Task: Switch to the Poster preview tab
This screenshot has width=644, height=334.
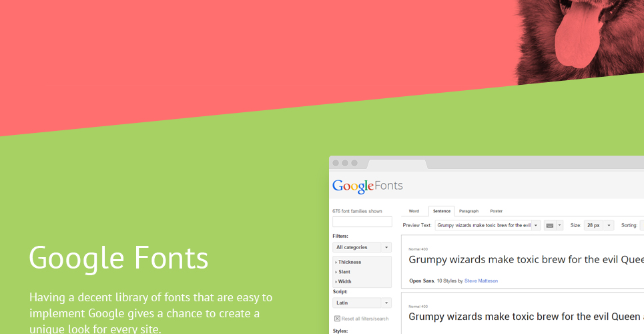Action: (496, 211)
